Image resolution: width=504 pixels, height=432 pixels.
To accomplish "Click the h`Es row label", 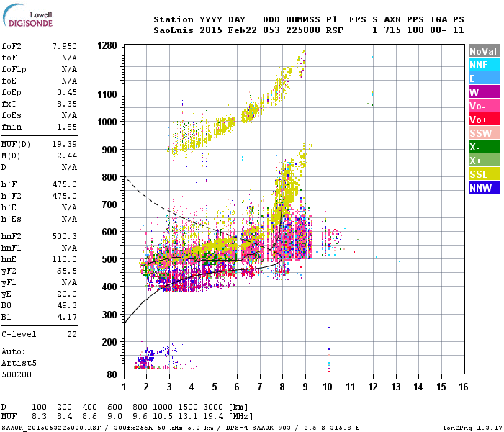I will pyautogui.click(x=12, y=219).
